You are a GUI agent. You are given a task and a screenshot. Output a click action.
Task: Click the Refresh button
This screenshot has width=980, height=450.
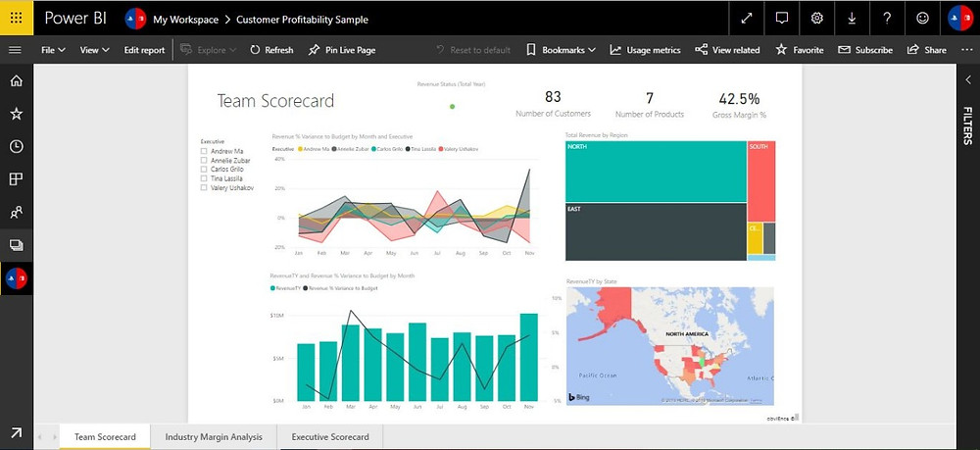point(271,50)
